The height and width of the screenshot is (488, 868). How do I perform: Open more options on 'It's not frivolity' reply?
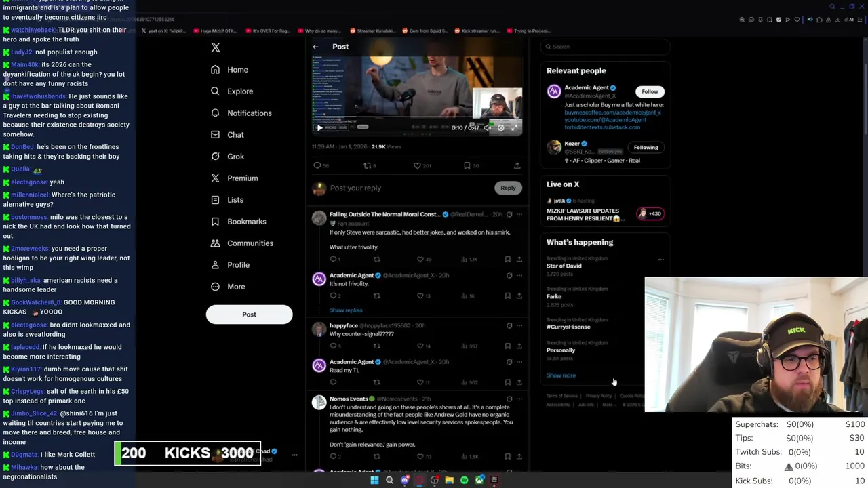pos(519,275)
